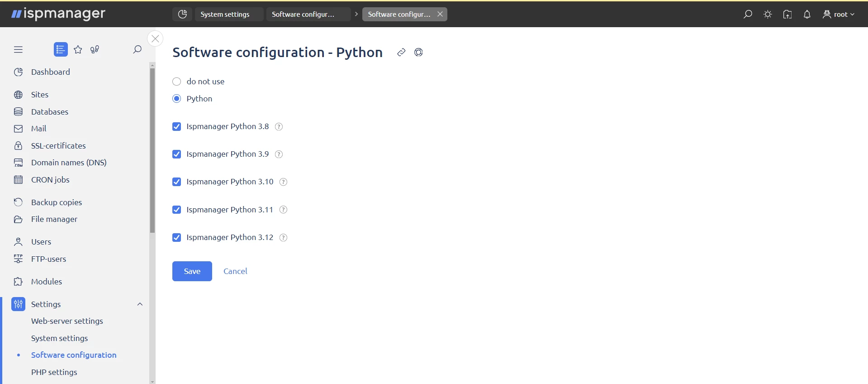Open the root user menu

tap(839, 14)
